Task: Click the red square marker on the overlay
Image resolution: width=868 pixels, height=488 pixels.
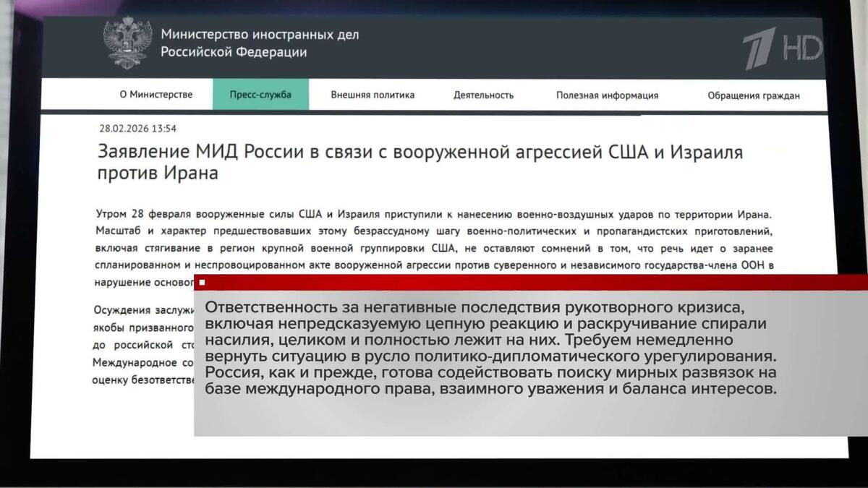Action: (x=200, y=283)
